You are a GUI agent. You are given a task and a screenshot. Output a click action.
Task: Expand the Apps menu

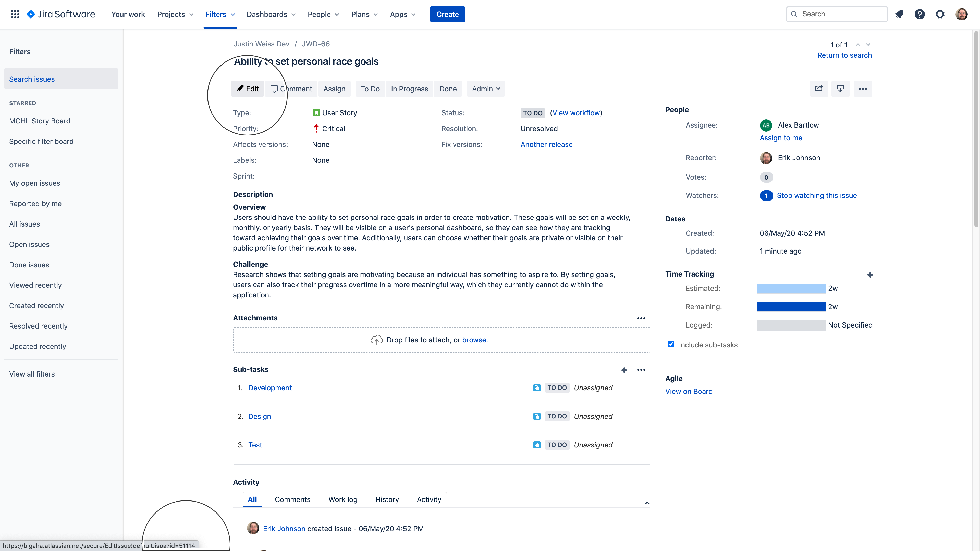pyautogui.click(x=402, y=14)
